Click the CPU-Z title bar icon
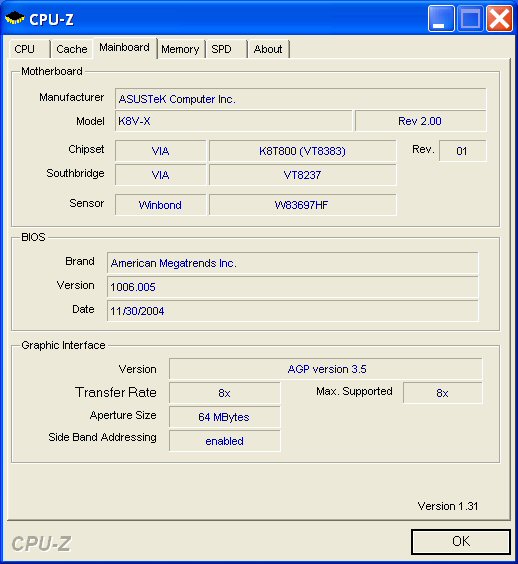This screenshot has height=564, width=518. tap(15, 18)
